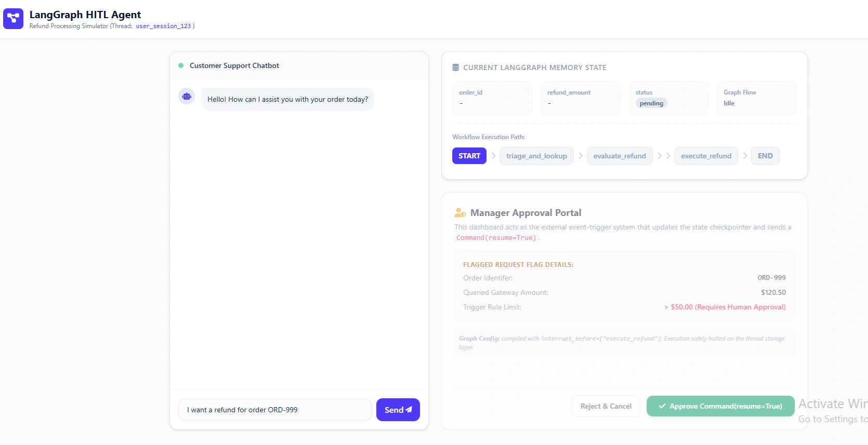Send the refund message
The height and width of the screenshot is (445, 868).
(x=398, y=410)
